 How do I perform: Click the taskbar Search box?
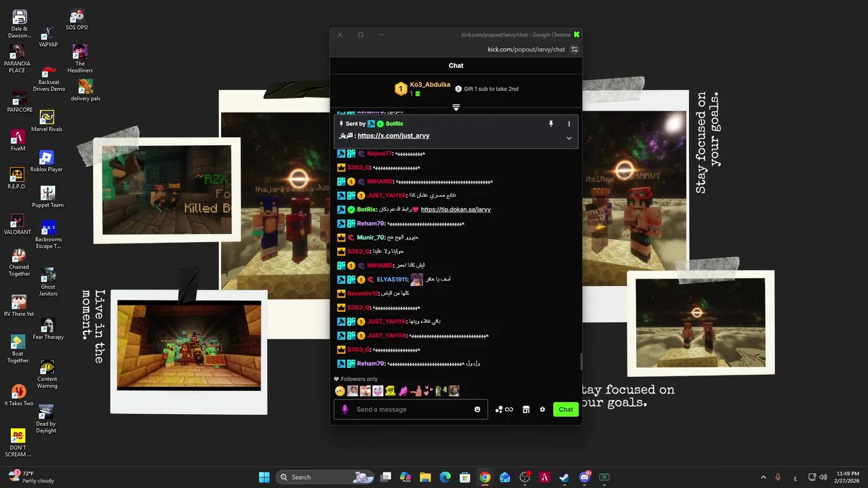326,477
